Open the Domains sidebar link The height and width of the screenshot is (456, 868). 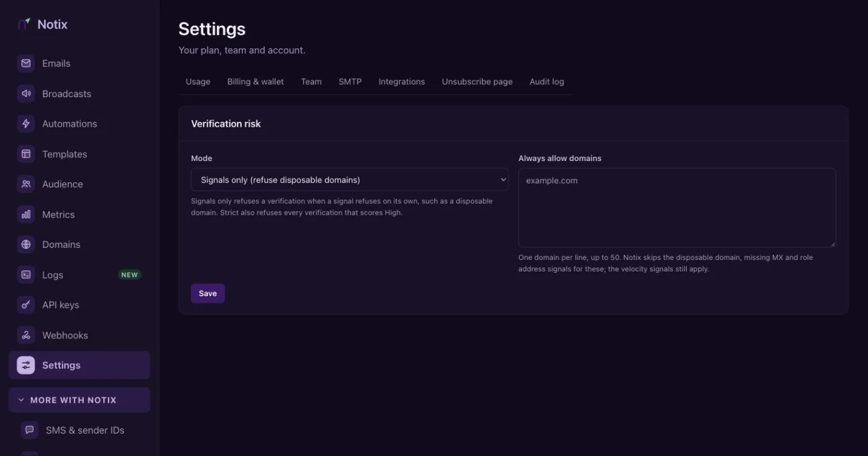tap(79, 244)
